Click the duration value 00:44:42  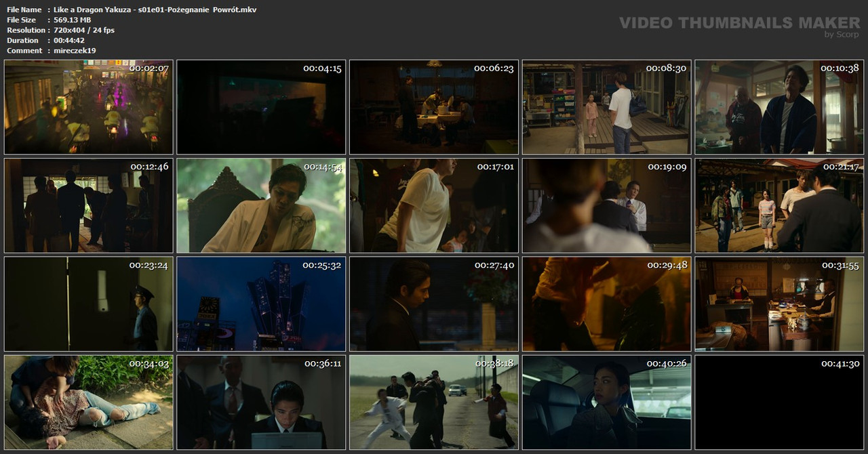pyautogui.click(x=68, y=40)
